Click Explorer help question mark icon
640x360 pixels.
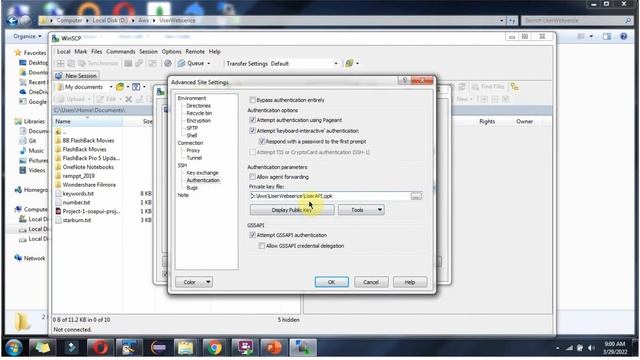point(623,36)
